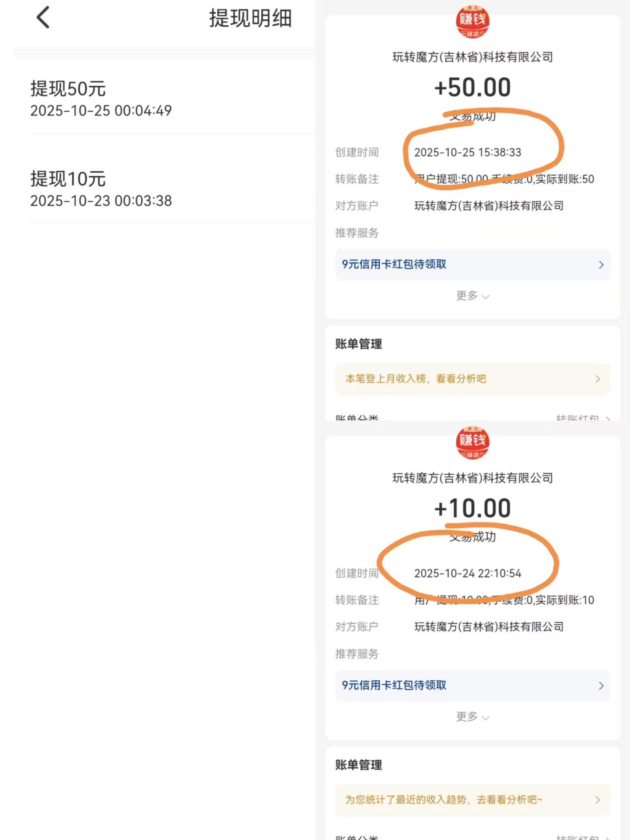Tap the top 赚钱 merchant logo

[472, 21]
